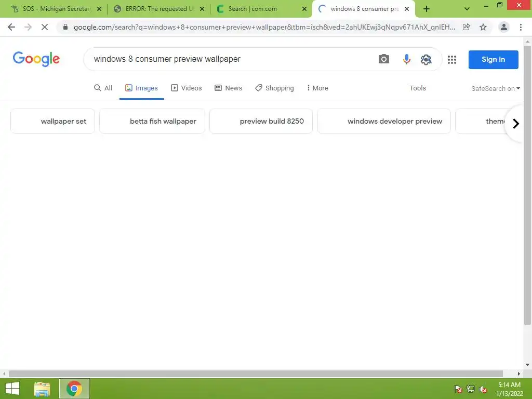Go to Google home via logo
Viewport: 532px width, 399px height.
[36, 59]
